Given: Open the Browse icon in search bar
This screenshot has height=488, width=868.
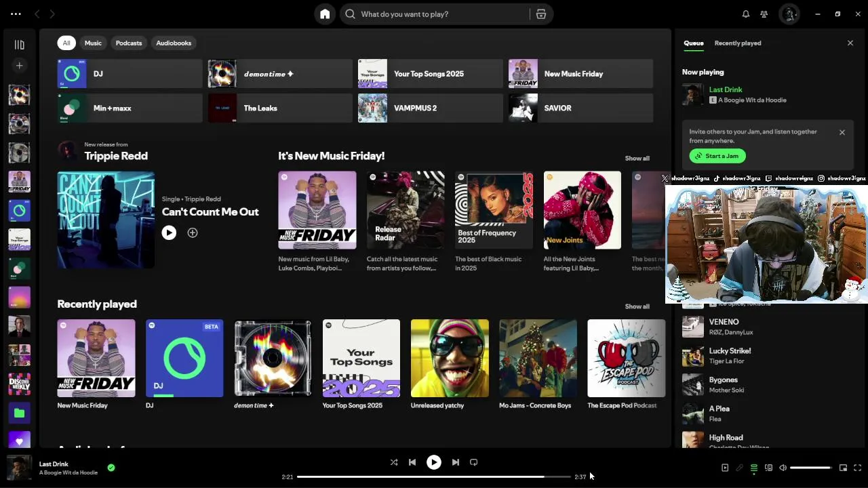Looking at the screenshot, I should 541,14.
